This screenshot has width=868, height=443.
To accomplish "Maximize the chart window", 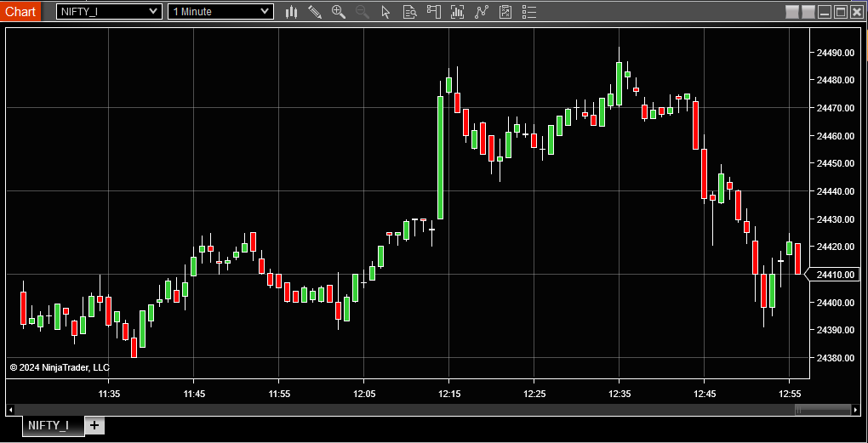I will (840, 12).
